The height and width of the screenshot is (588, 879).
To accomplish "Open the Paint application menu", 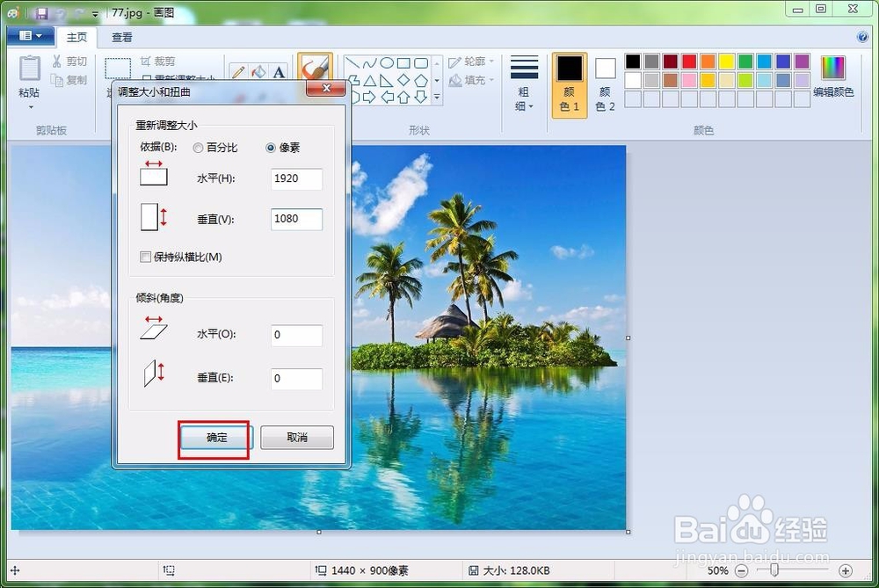I will (x=29, y=35).
